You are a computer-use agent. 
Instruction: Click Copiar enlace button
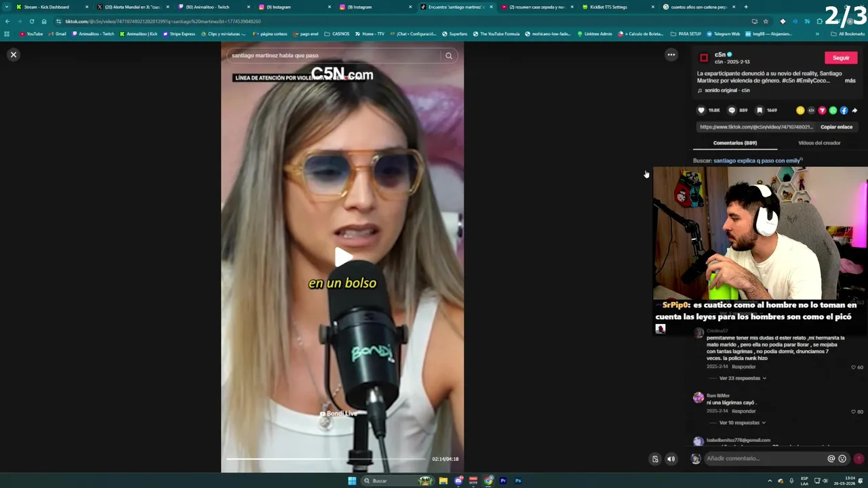[836, 127]
